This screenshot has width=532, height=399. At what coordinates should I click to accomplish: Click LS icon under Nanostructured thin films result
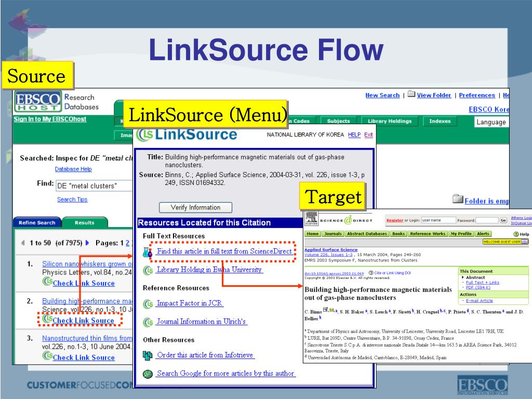point(47,356)
